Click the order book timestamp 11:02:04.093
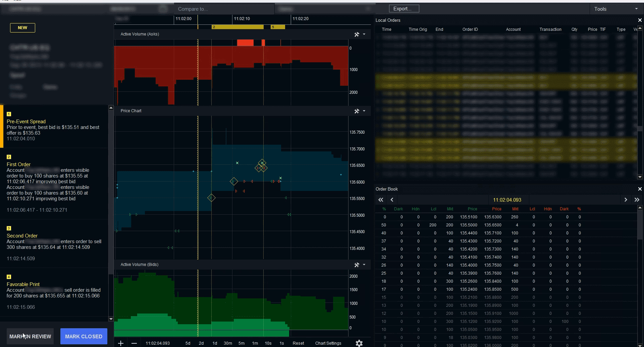Image resolution: width=644 pixels, height=347 pixels. [x=507, y=200]
